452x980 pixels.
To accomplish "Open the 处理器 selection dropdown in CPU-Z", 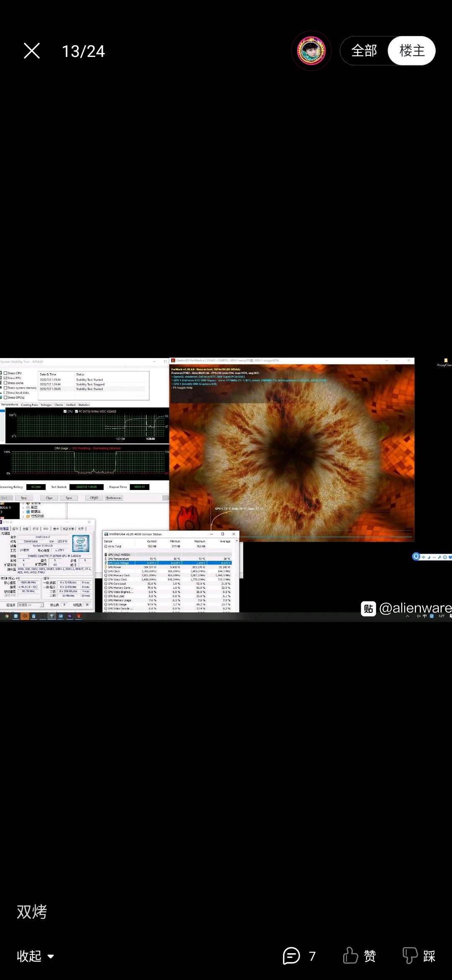I will 31,605.
